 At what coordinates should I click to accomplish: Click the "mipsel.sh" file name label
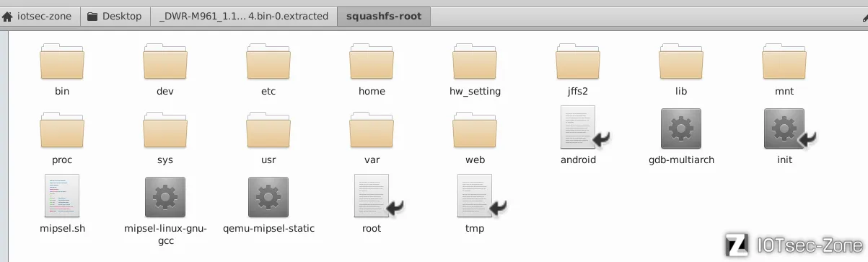coord(62,229)
